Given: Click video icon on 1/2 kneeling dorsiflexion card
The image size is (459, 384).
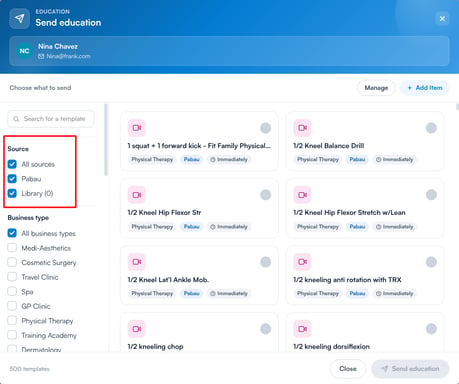Looking at the screenshot, I should pos(302,329).
